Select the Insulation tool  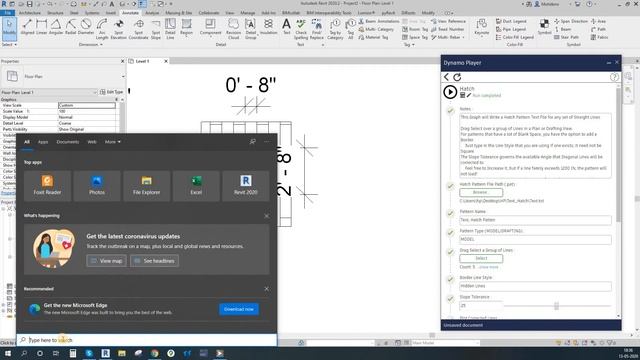(x=269, y=27)
